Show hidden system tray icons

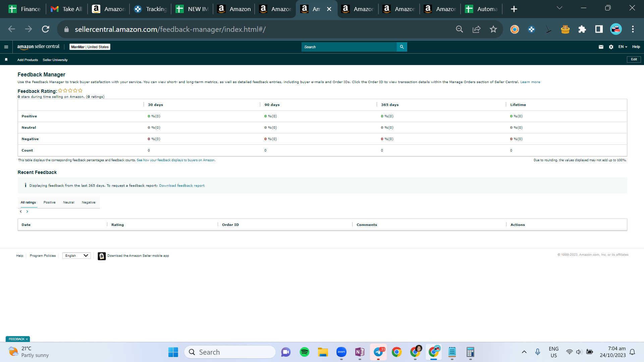pos(524,352)
